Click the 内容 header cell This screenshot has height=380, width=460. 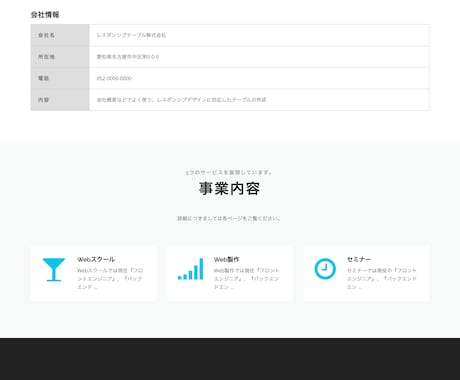(x=60, y=100)
